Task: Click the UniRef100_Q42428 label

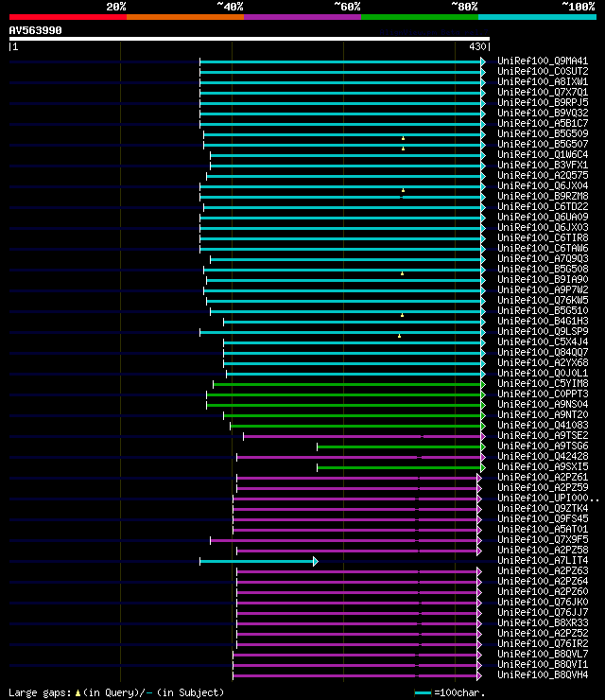Action: 543,456
